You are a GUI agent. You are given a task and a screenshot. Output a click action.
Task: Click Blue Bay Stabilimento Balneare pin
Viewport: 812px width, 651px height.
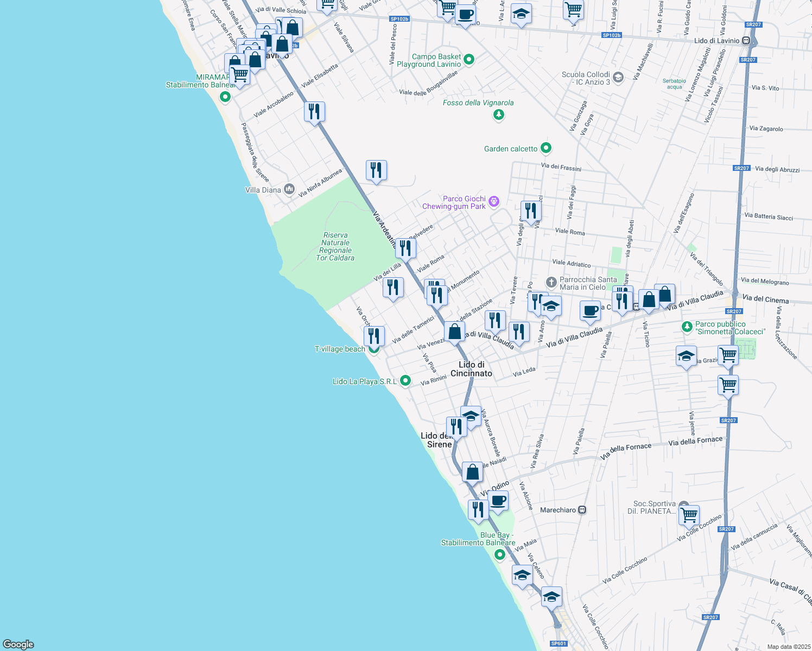499,554
